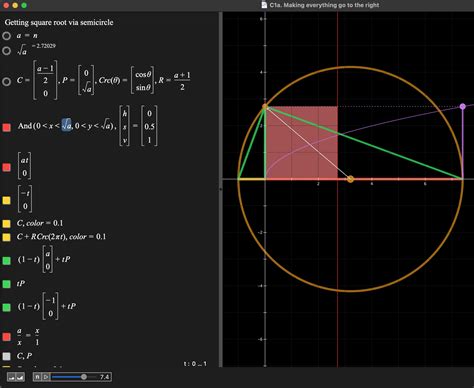Click the yellow minimize window button
The image size is (474, 388).
click(x=15, y=5)
